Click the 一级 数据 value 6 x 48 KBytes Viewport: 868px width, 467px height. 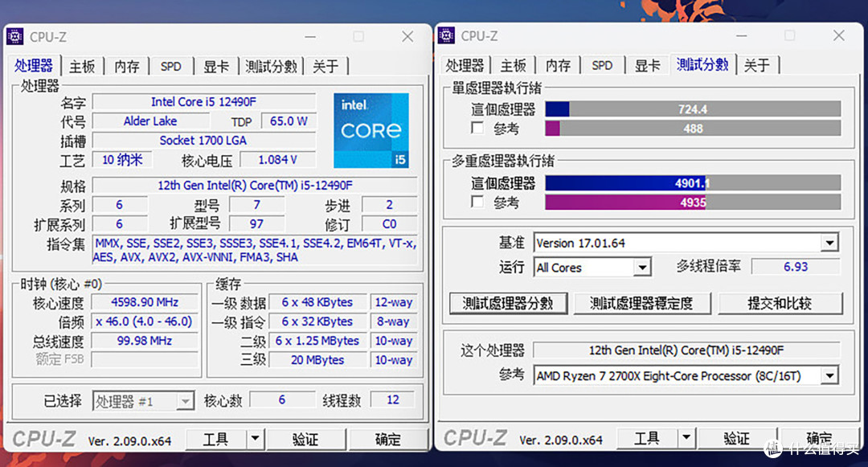coord(317,302)
